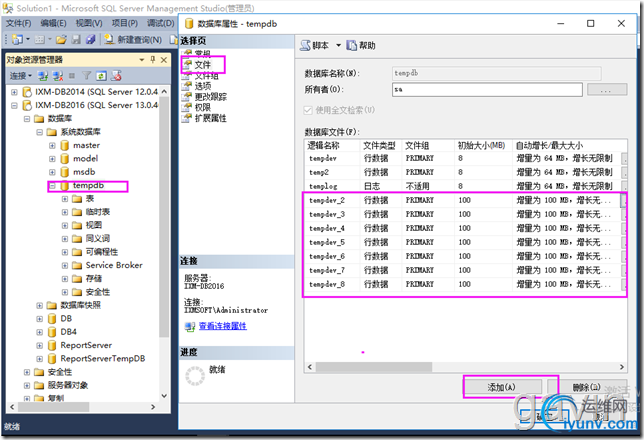Click the Refresh icon in Object Explorer toolbar
644x440 pixels.
pos(101,76)
